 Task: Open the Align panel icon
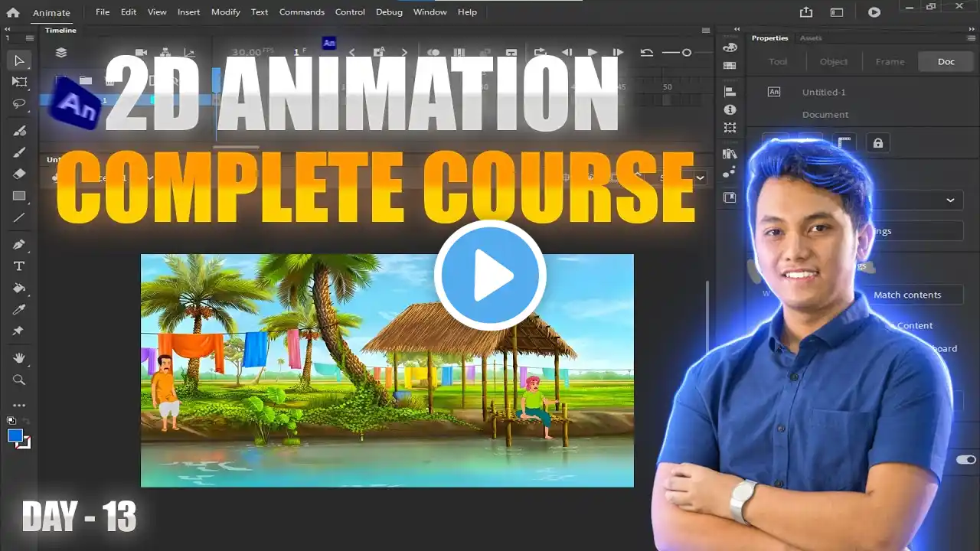pos(730,91)
